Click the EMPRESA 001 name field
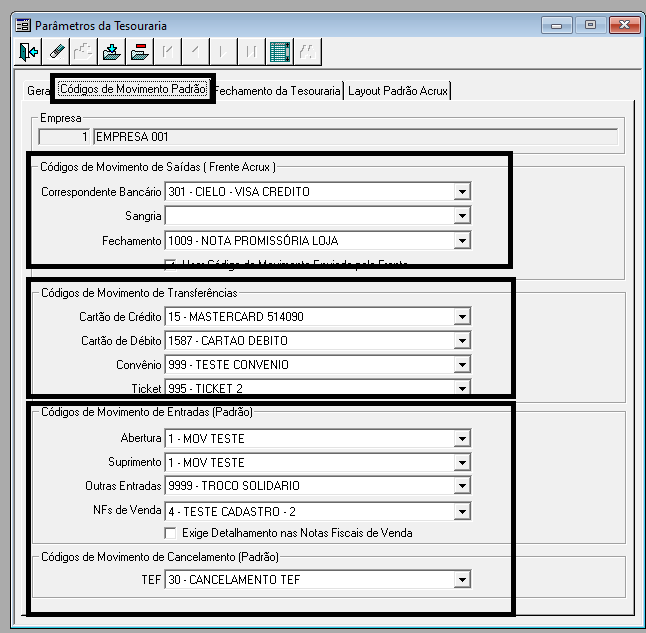646x633 pixels. coord(356,136)
